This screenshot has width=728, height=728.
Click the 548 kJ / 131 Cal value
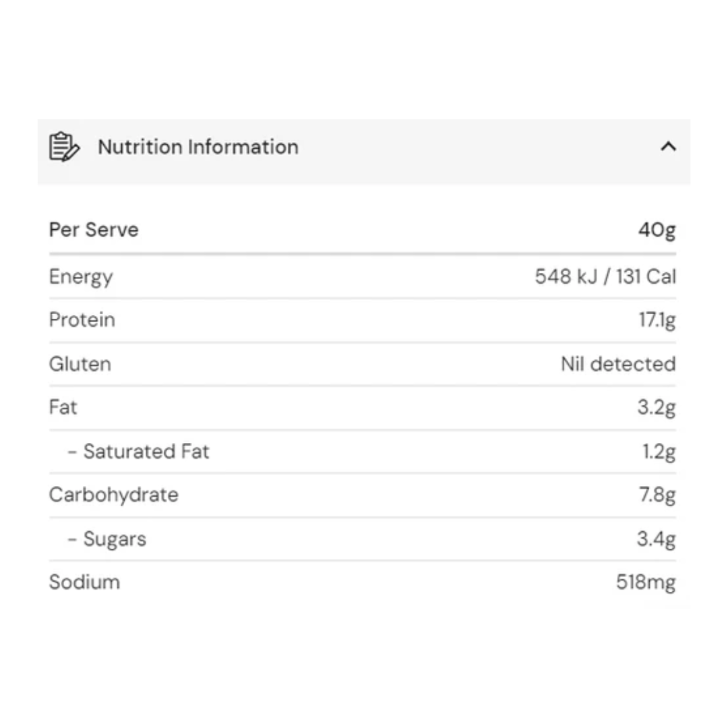pyautogui.click(x=605, y=277)
